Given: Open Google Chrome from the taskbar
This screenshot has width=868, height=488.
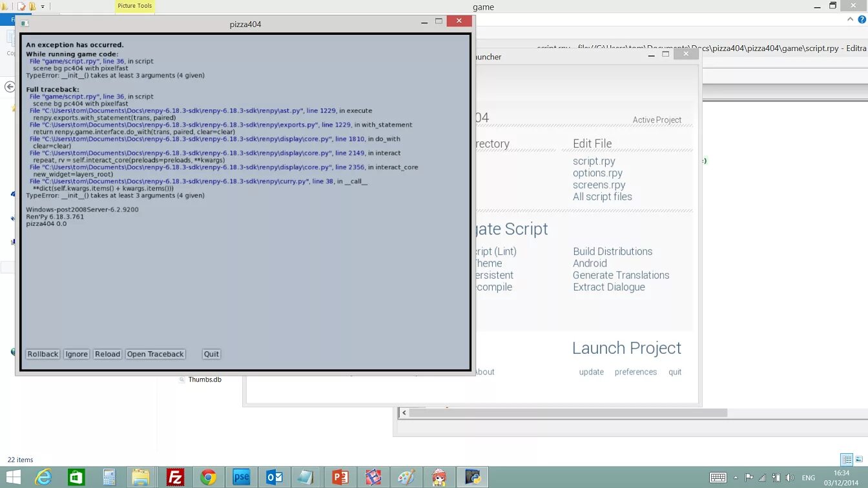Looking at the screenshot, I should [x=208, y=477].
